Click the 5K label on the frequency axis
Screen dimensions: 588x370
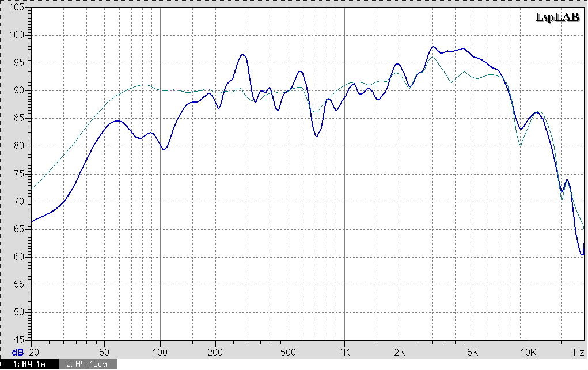click(x=473, y=351)
